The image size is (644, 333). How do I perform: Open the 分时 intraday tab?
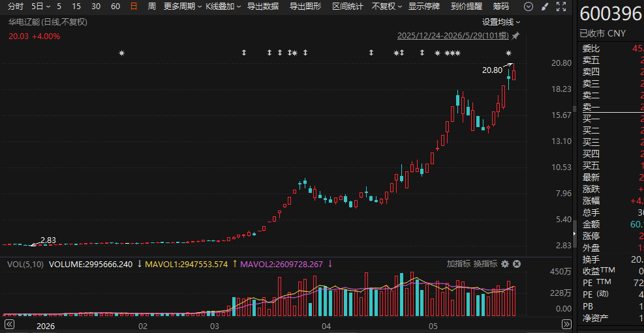(x=16, y=6)
